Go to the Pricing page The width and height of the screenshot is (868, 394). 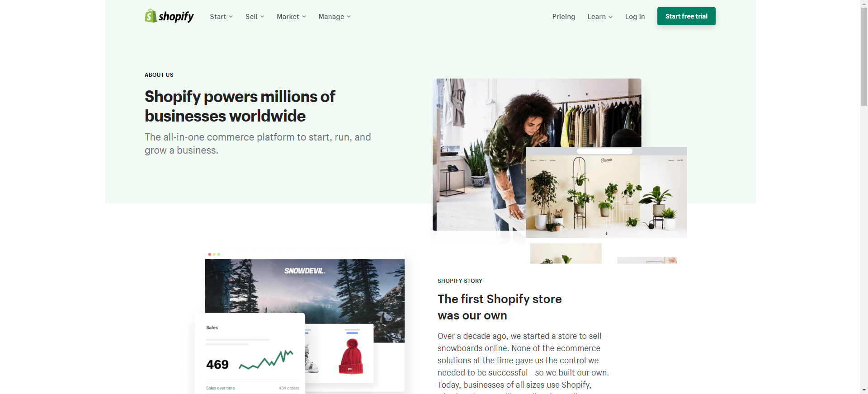coord(563,17)
